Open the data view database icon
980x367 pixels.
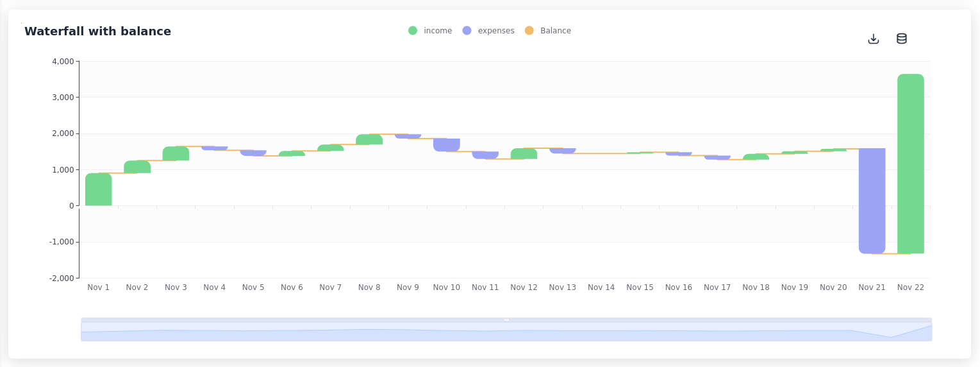pyautogui.click(x=901, y=38)
